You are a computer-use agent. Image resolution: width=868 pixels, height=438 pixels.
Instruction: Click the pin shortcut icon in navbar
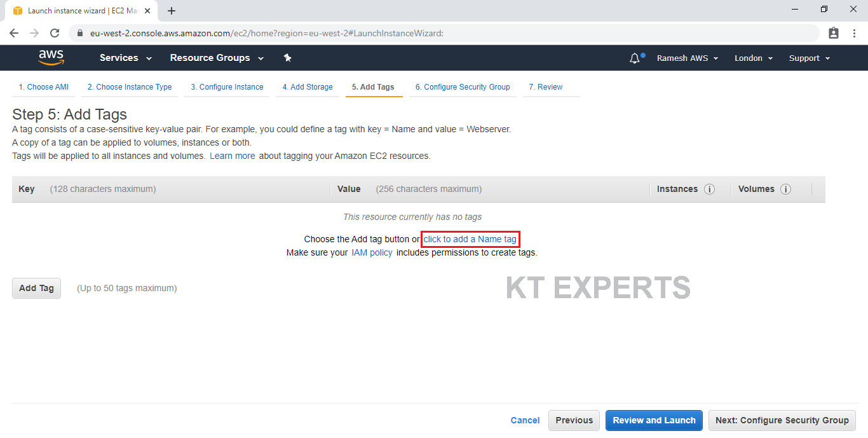(287, 58)
